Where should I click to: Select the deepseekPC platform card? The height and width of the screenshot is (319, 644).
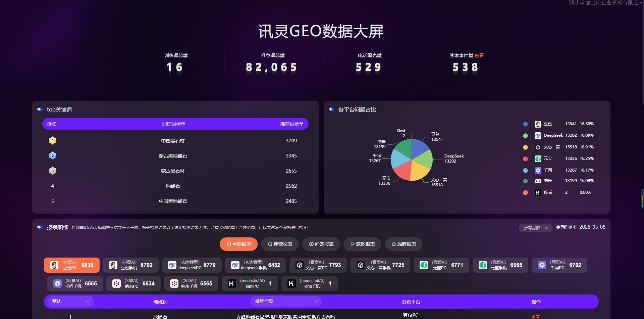(192, 265)
